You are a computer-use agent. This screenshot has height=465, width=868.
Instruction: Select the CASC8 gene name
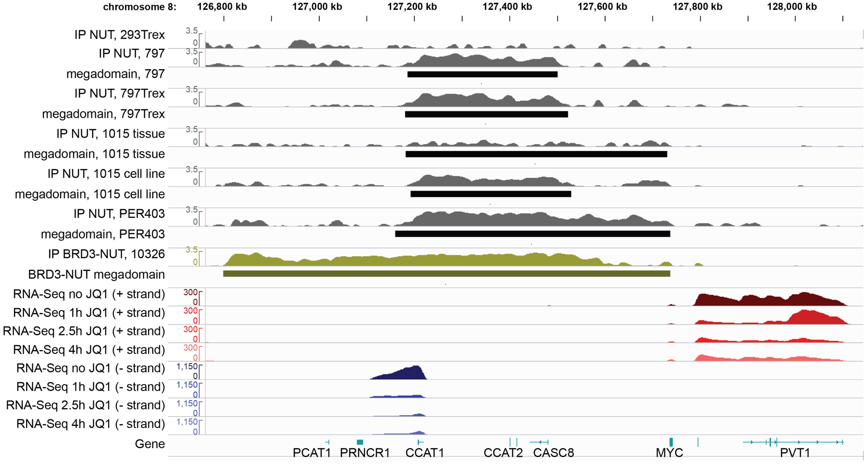[x=554, y=453]
